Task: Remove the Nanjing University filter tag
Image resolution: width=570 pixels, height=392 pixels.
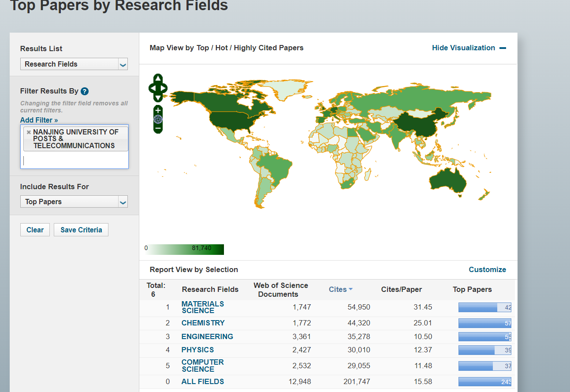Action: point(29,132)
